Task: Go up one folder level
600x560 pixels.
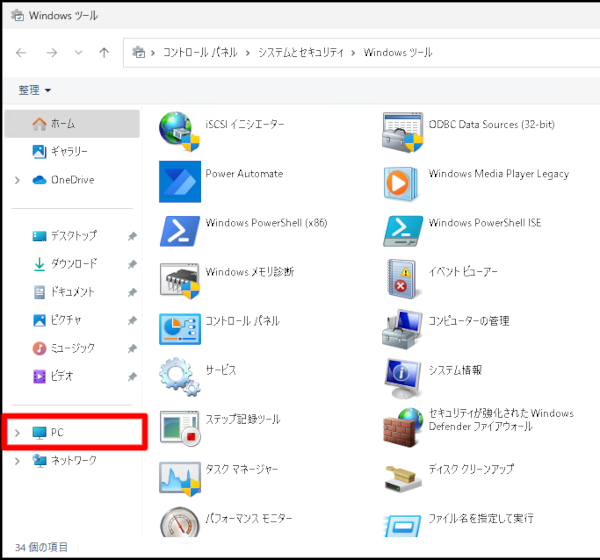Action: [104, 52]
